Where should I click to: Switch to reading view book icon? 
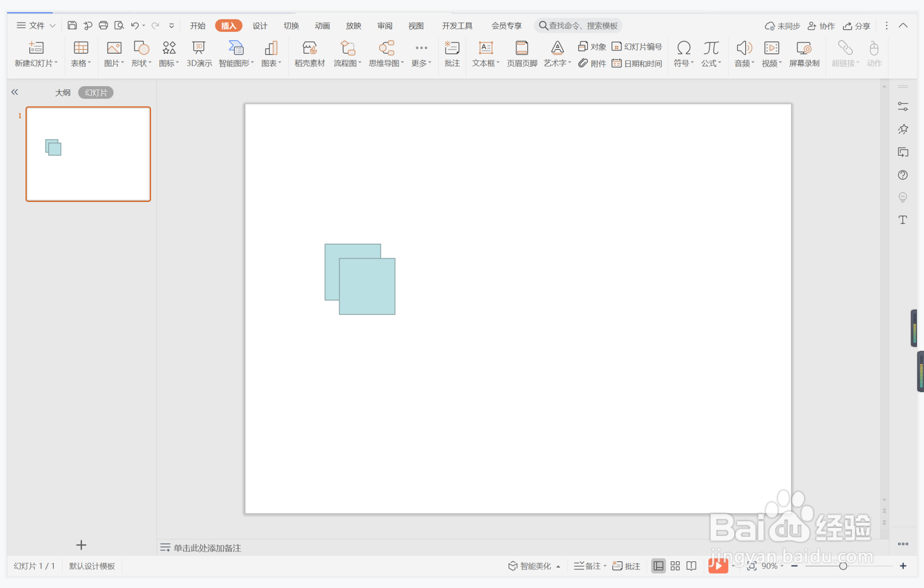pyautogui.click(x=691, y=566)
